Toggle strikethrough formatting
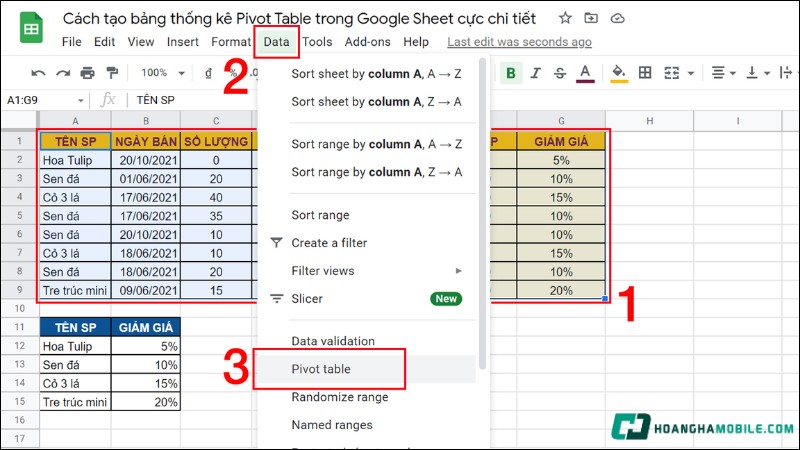The width and height of the screenshot is (800, 450). pyautogui.click(x=560, y=73)
